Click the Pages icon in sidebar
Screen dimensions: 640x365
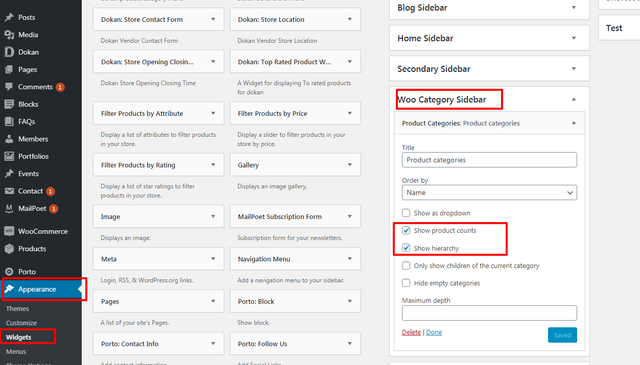[x=9, y=69]
